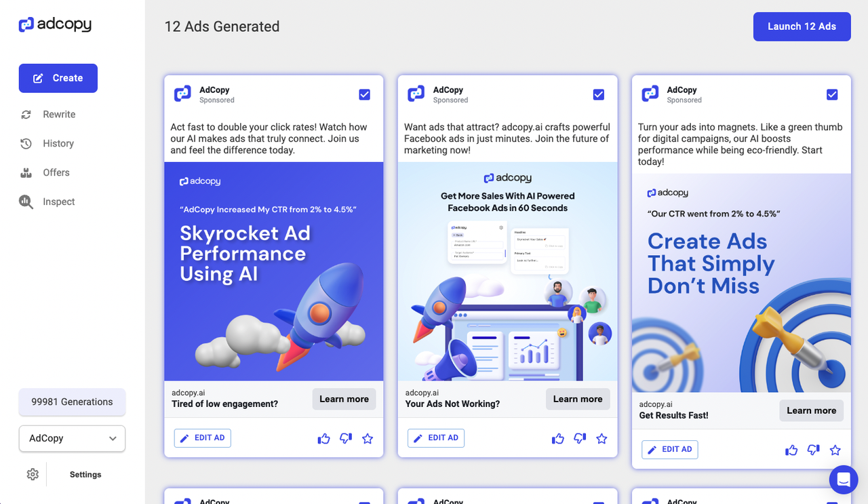This screenshot has width=868, height=504.
Task: Click 'Want ads that attract?' primary text
Action: 507,138
